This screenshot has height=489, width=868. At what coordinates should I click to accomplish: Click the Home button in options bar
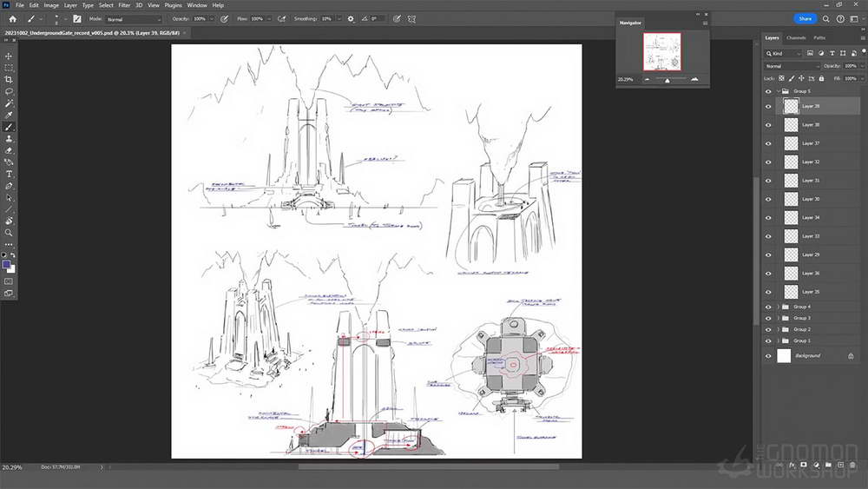point(12,19)
